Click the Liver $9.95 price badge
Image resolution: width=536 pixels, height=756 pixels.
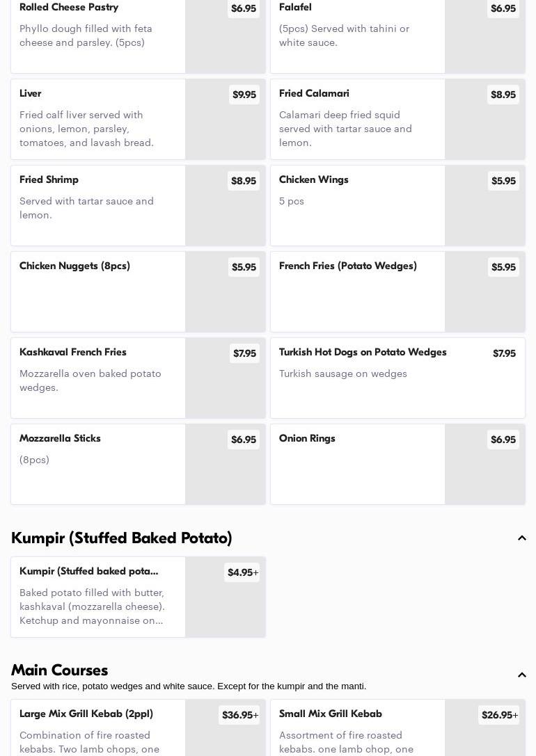click(244, 95)
